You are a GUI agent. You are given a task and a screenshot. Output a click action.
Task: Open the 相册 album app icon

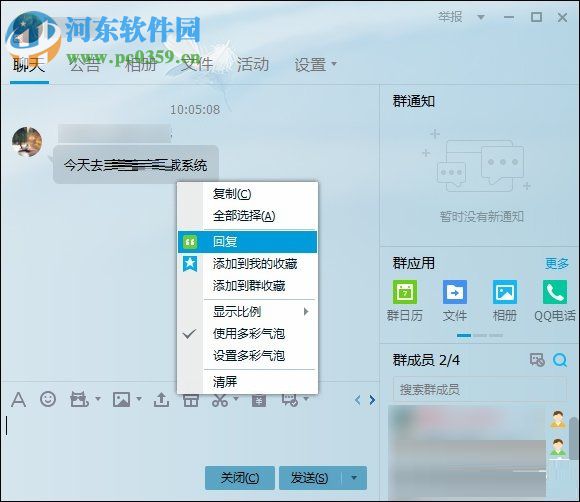point(505,301)
